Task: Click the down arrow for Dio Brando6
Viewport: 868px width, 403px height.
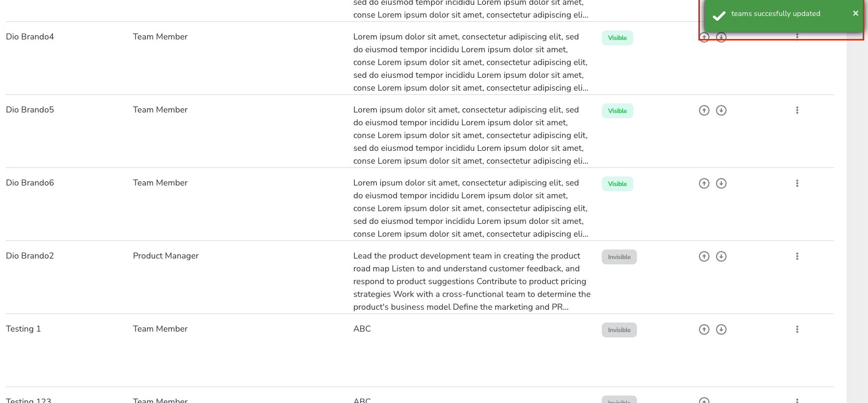Action: click(721, 183)
